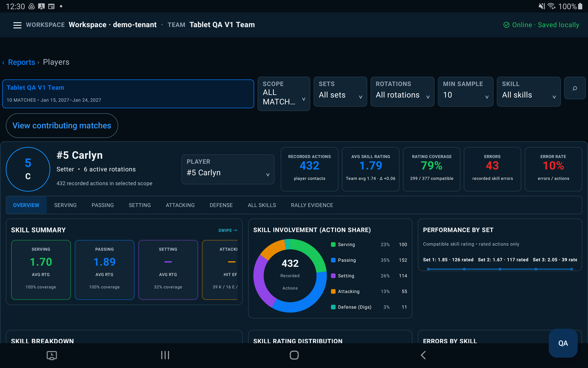The image size is (588, 368).
Task: Switch to the SERVING tab
Action: pos(65,205)
